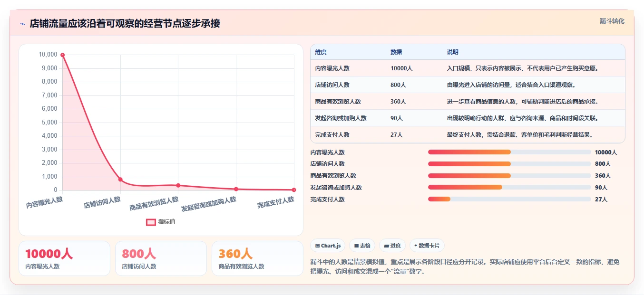Click the 数据 table column header

click(x=396, y=52)
